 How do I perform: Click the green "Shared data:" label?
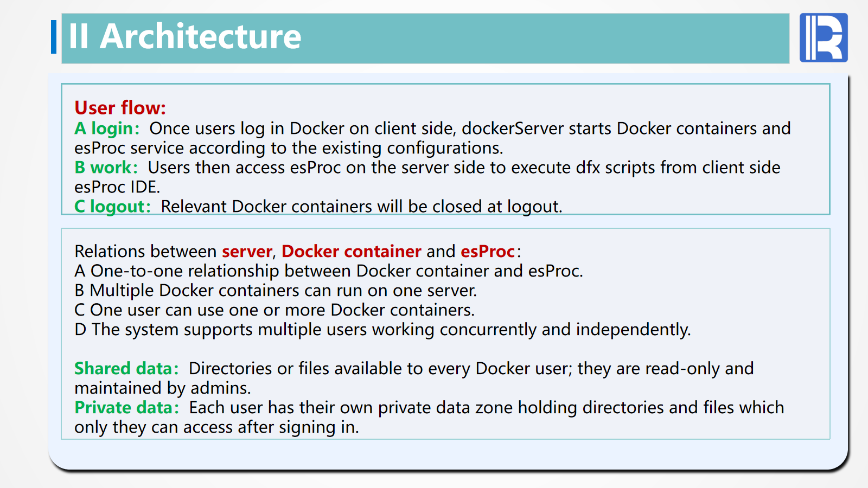(126, 369)
